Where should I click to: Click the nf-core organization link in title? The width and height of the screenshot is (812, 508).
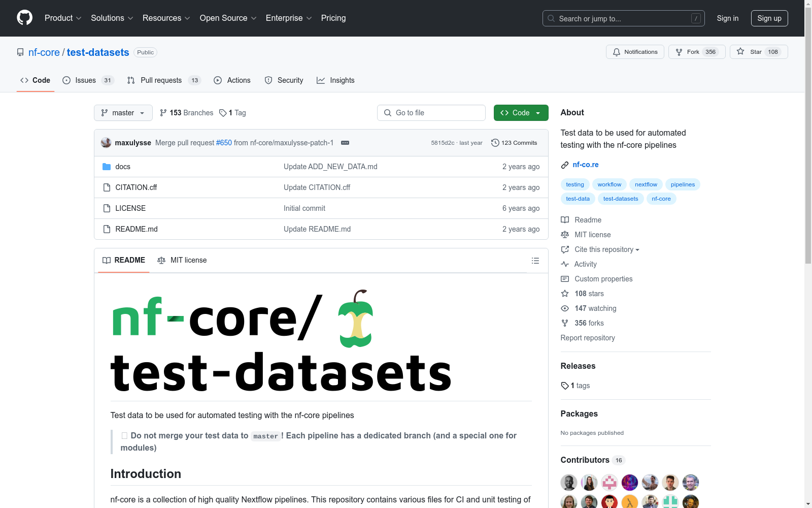point(44,52)
